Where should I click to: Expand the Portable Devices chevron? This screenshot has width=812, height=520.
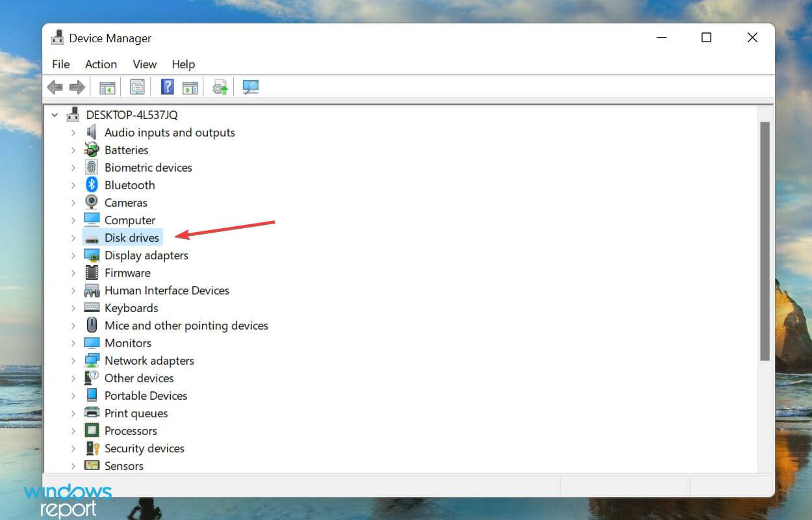73,396
